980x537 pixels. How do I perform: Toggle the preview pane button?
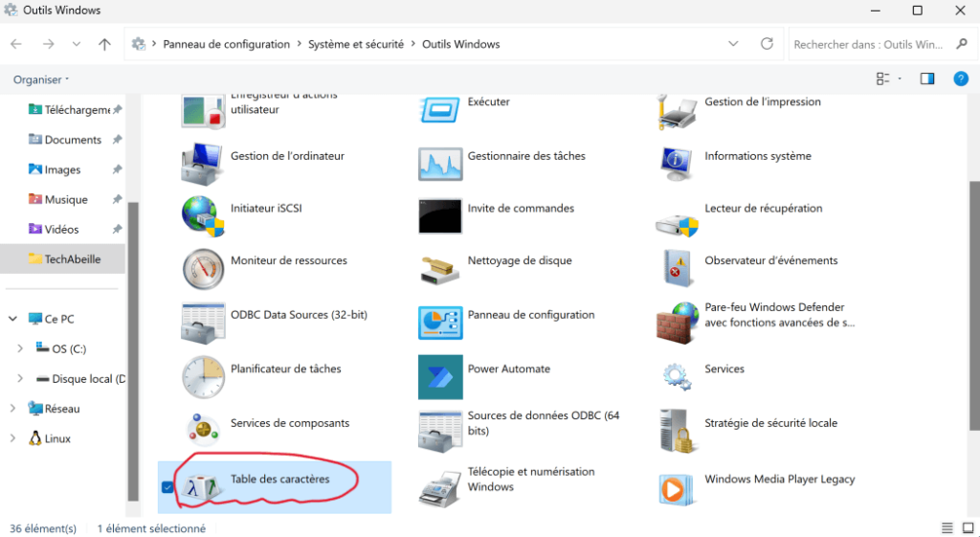[x=926, y=79]
